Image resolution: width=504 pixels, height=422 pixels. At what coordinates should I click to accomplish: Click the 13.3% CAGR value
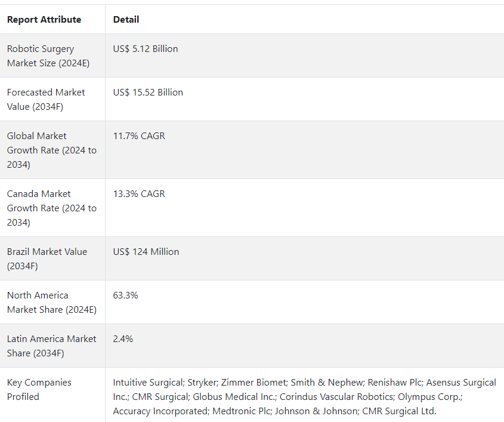click(139, 193)
